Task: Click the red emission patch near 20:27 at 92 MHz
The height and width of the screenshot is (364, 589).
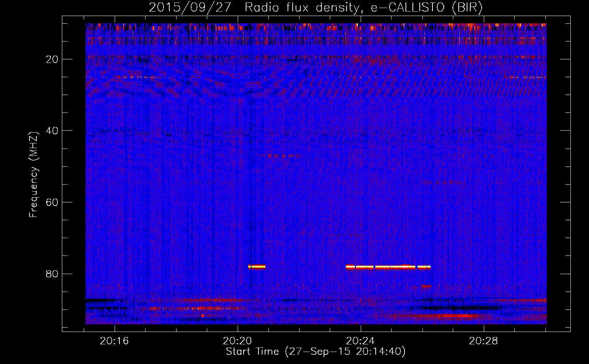Action: [x=459, y=316]
